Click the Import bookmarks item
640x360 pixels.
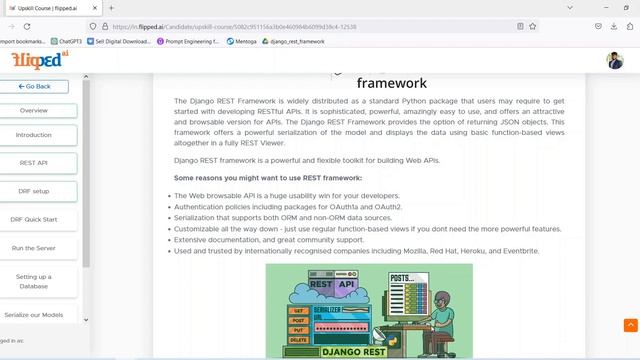pos(22,41)
